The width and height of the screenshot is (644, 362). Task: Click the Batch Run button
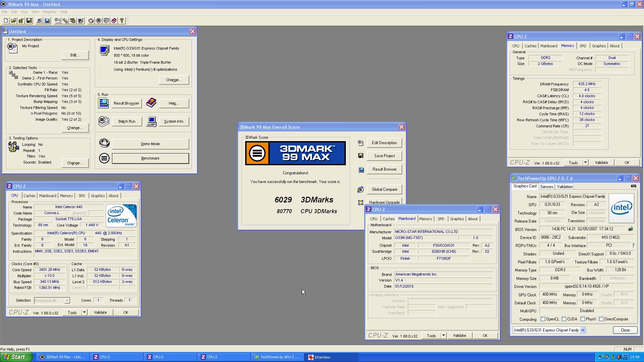127,122
